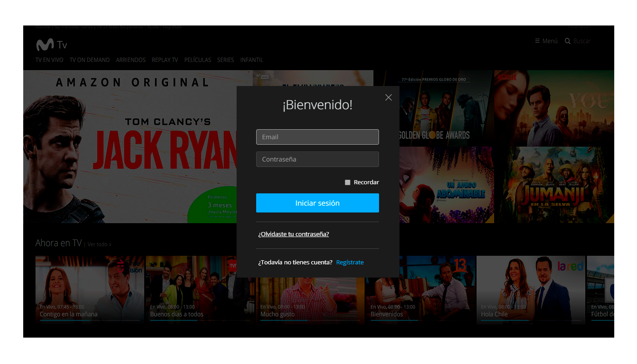Tick the Recordar checkbox

click(x=348, y=182)
